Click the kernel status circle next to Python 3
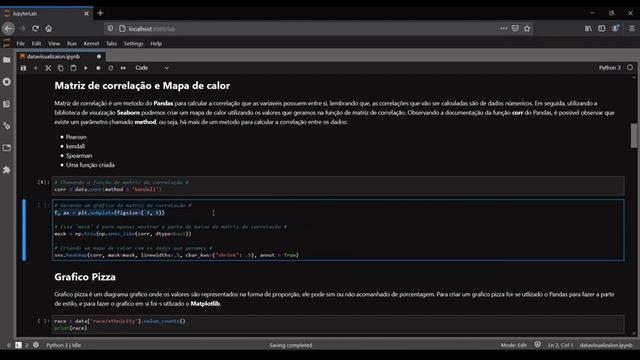The height and width of the screenshot is (360, 640). (630, 68)
